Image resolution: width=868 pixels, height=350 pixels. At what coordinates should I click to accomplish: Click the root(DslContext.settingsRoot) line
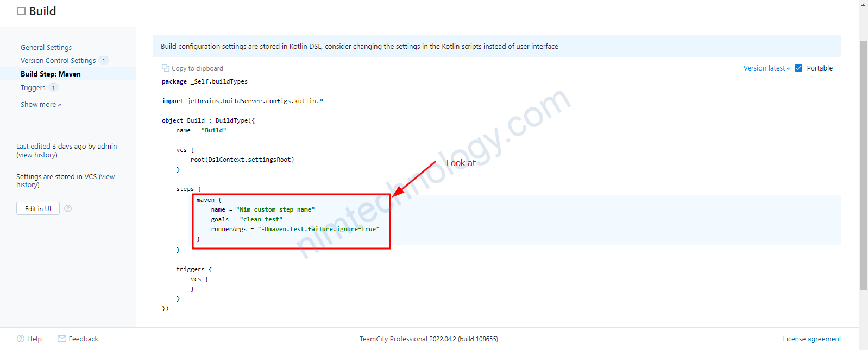(242, 160)
